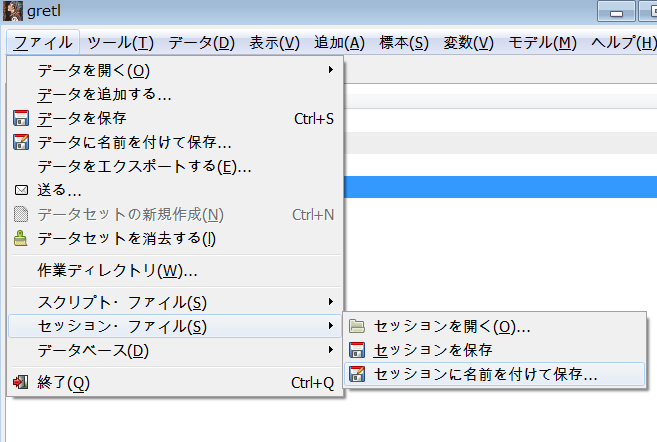The image size is (657, 442).
Task: Click the save-session-as icon
Action: 357,375
